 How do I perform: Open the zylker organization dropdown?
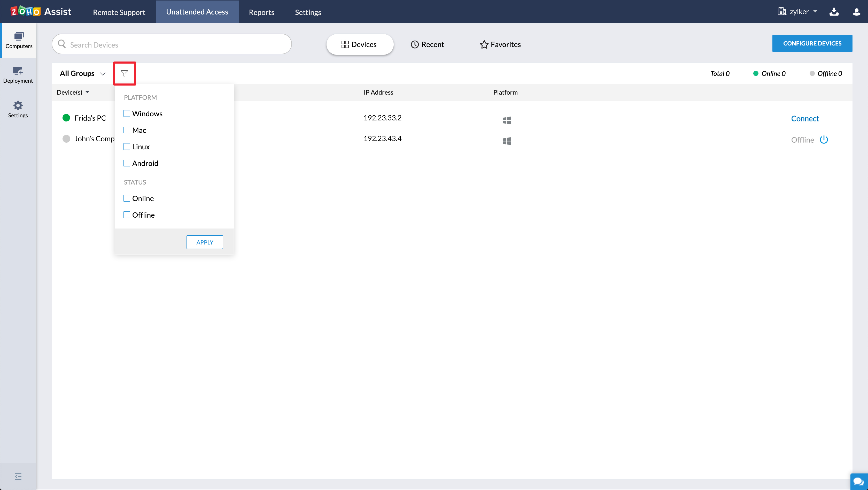point(797,12)
